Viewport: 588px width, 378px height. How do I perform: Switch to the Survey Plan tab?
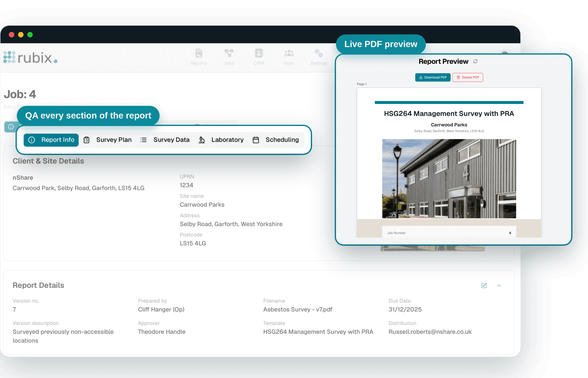(108, 140)
